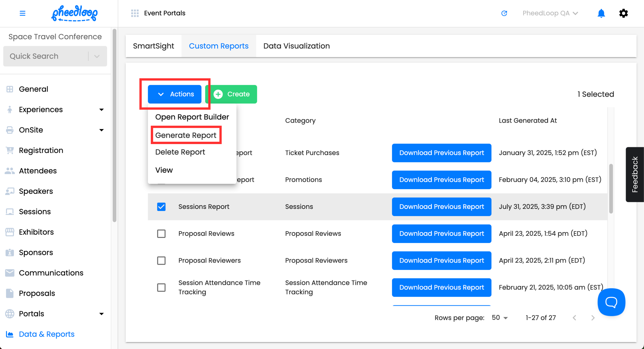Image resolution: width=644 pixels, height=349 pixels.
Task: Download previous Promotions report
Action: pyautogui.click(x=441, y=180)
